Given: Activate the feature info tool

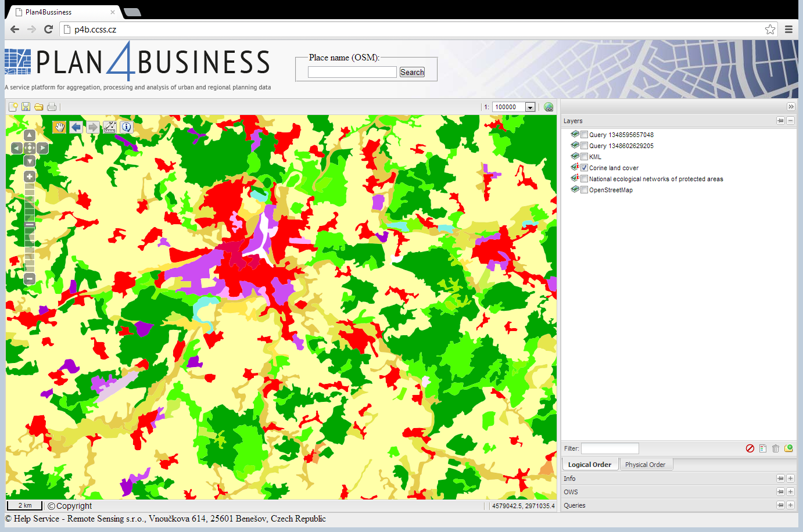Looking at the screenshot, I should click(127, 127).
